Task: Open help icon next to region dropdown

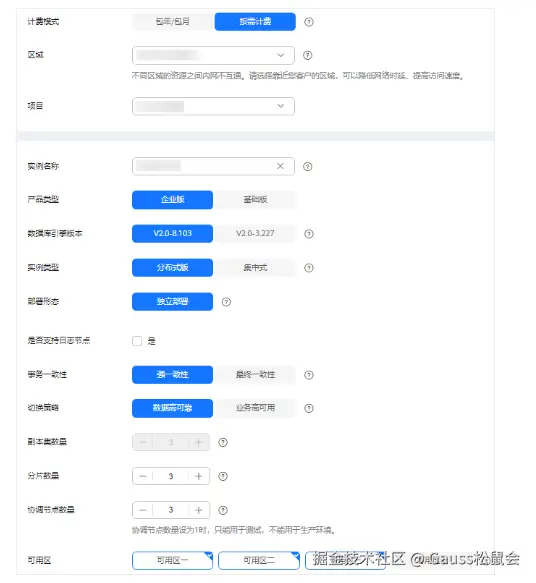Action: pos(307,55)
